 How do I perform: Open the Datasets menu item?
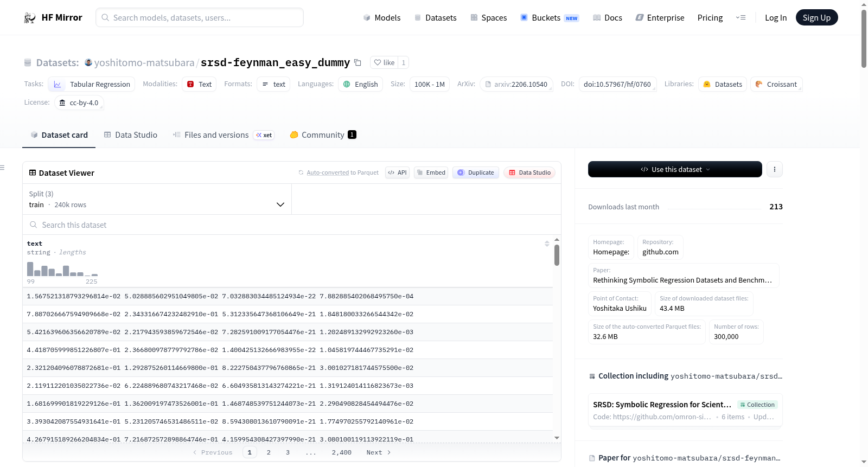click(436, 18)
